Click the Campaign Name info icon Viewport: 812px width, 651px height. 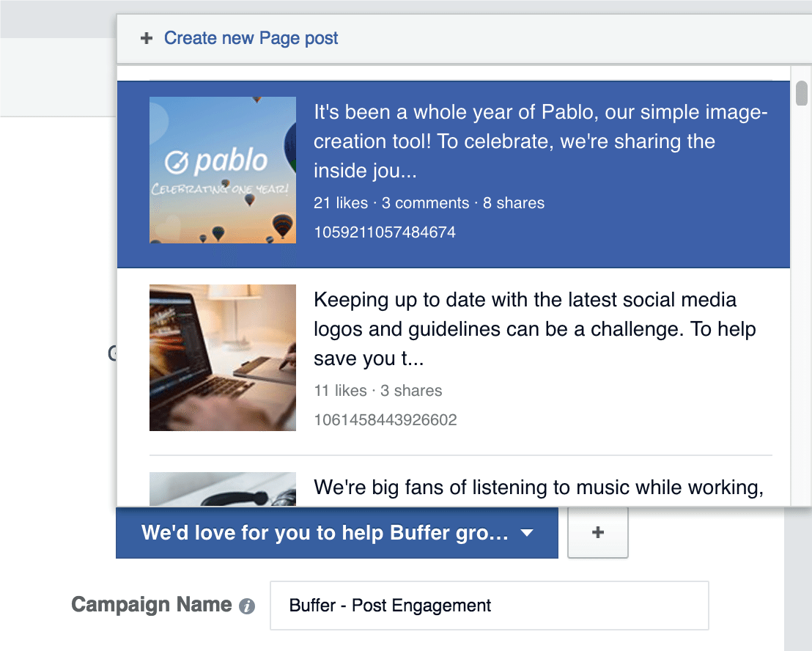point(248,606)
